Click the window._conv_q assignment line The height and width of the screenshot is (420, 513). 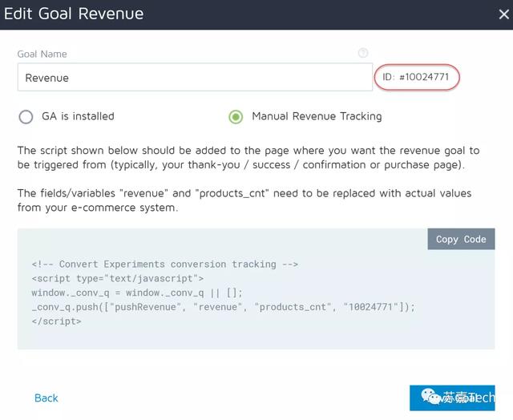pos(137,293)
